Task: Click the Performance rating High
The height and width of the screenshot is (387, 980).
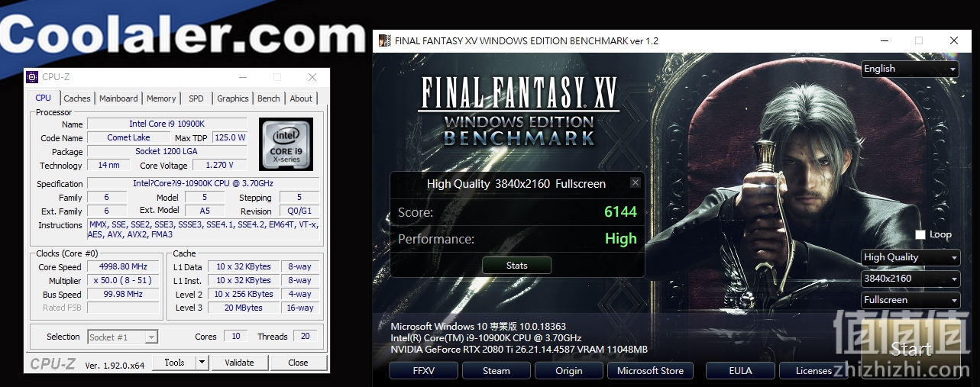Action: pos(621,239)
